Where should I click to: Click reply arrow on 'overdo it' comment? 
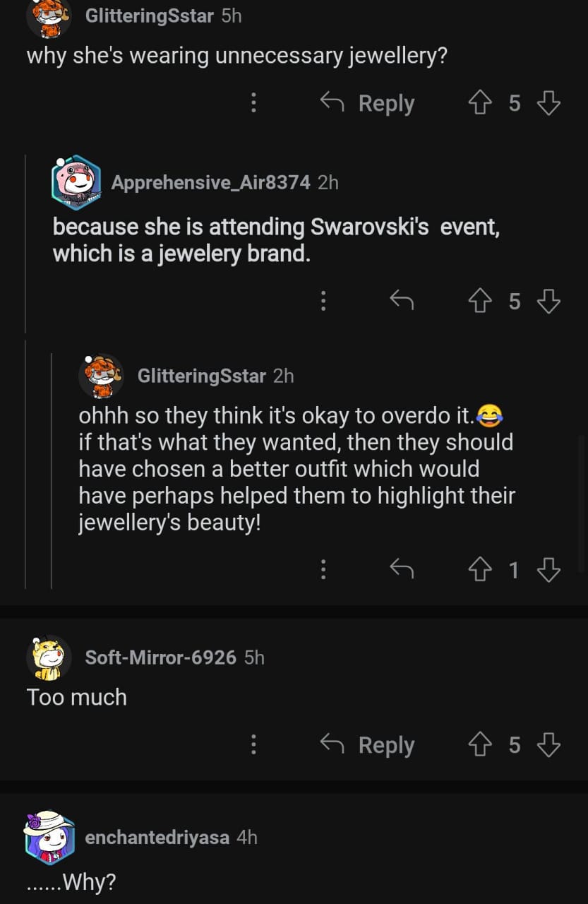pos(402,569)
